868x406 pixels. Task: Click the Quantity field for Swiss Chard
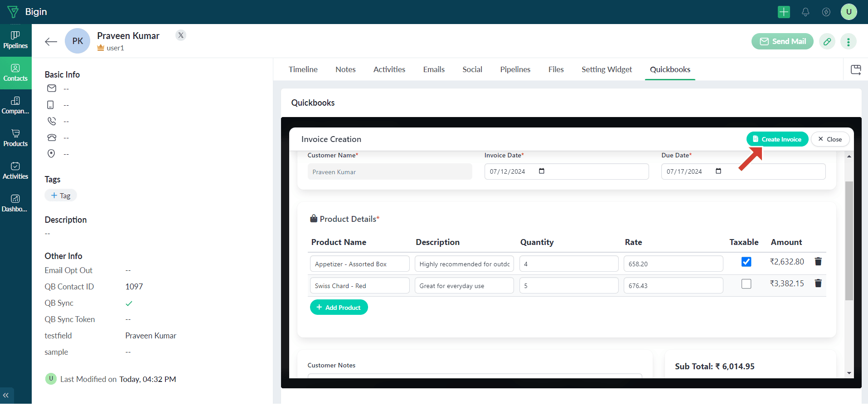(568, 286)
